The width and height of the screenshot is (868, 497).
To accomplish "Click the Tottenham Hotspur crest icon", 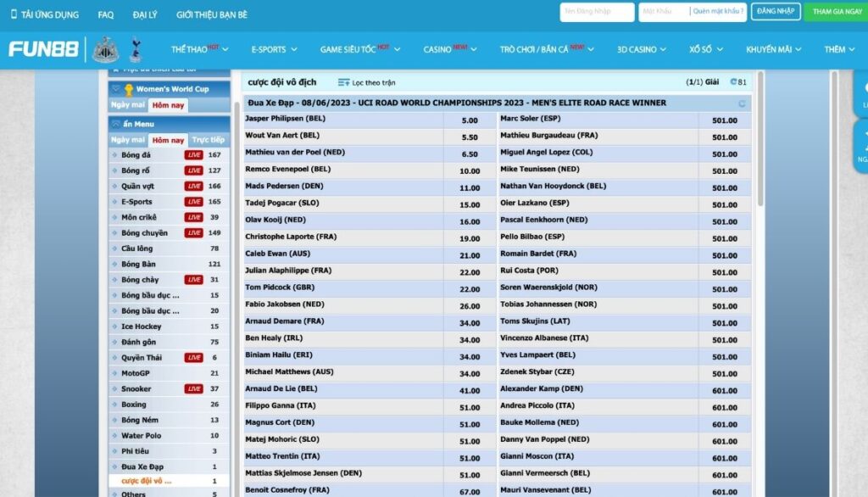I will [x=136, y=49].
